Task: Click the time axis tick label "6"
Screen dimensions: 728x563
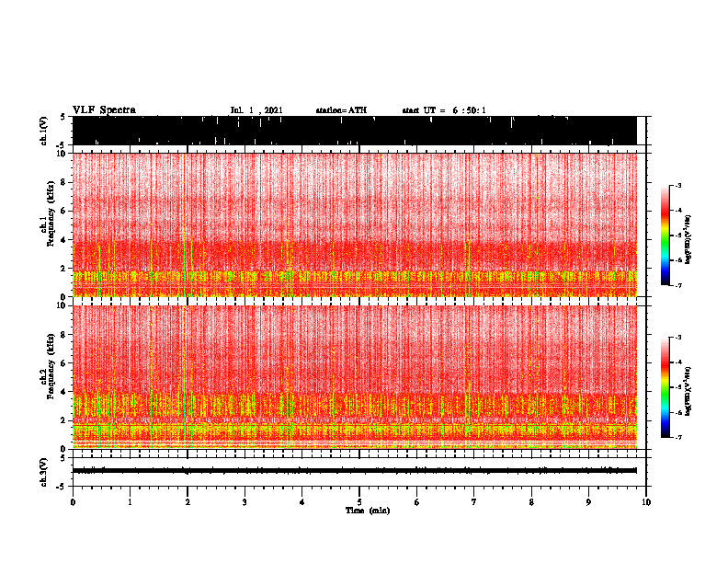Action: pyautogui.click(x=417, y=502)
